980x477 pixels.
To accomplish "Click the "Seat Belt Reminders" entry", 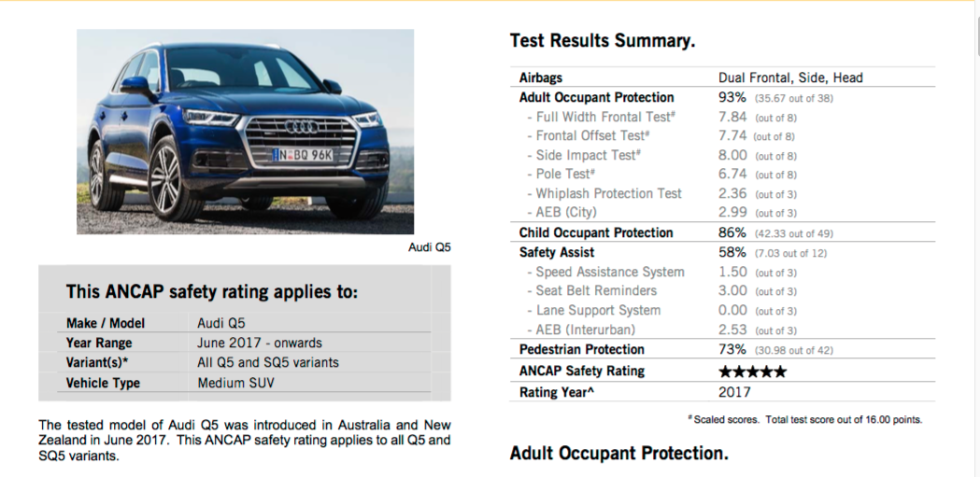I will point(596,290).
